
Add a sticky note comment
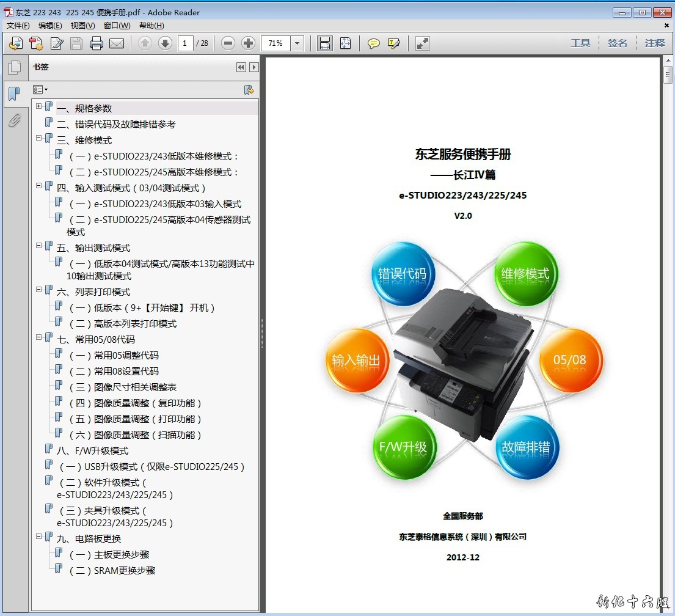pyautogui.click(x=373, y=43)
